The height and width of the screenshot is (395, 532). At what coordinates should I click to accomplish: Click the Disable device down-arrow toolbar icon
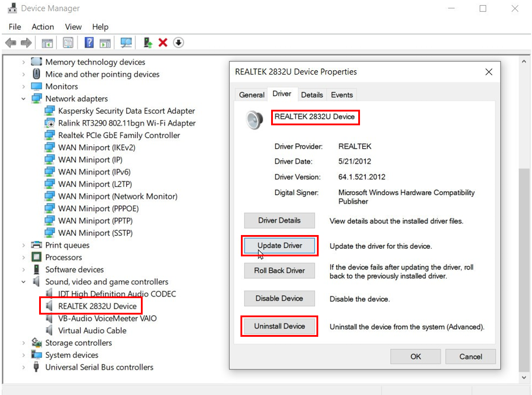pos(178,42)
